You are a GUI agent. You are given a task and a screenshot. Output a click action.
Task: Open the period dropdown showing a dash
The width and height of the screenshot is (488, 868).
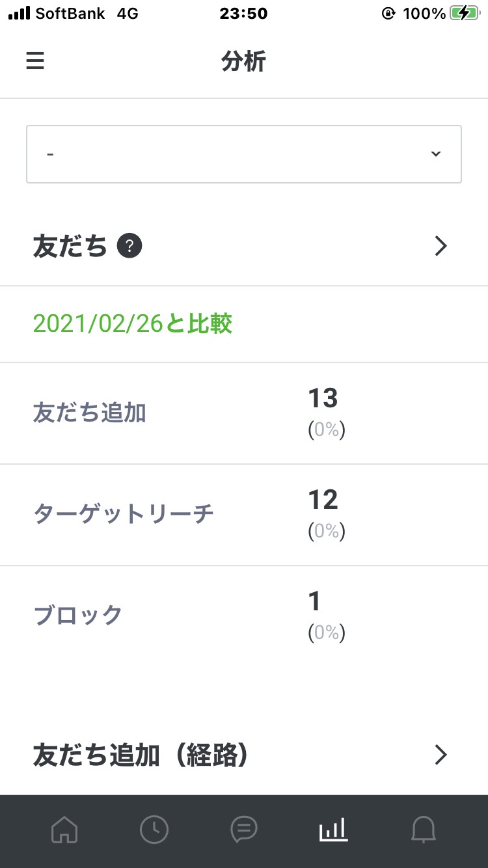(244, 154)
